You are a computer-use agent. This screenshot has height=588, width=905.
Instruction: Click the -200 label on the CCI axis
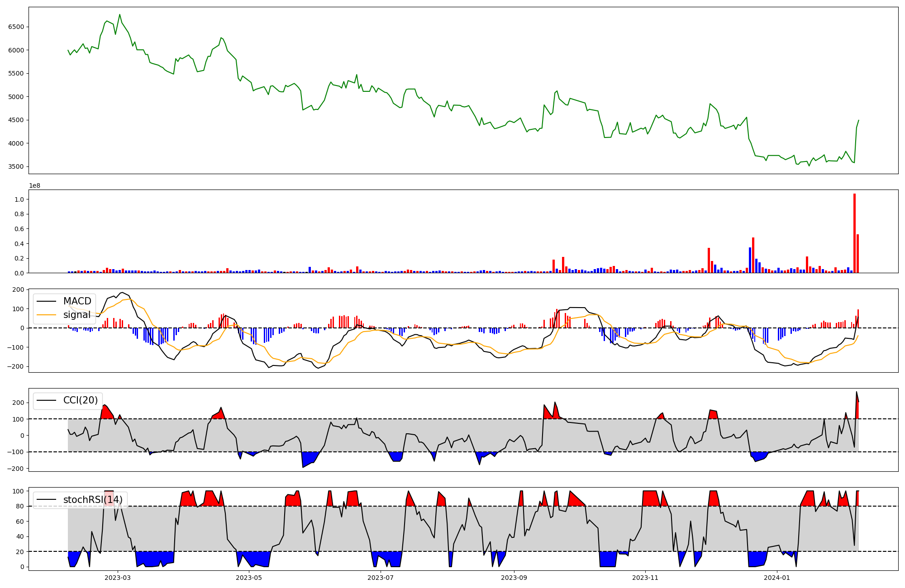[x=15, y=469]
